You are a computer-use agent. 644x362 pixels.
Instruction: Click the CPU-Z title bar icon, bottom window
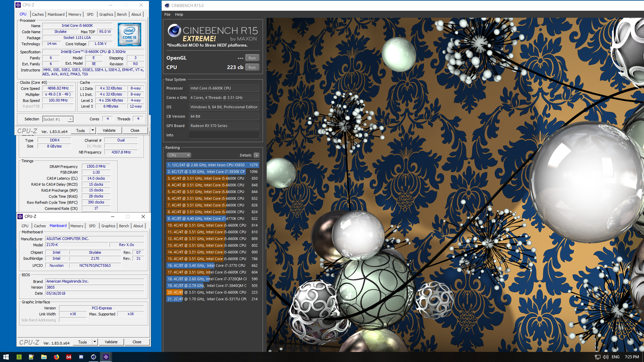point(20,217)
